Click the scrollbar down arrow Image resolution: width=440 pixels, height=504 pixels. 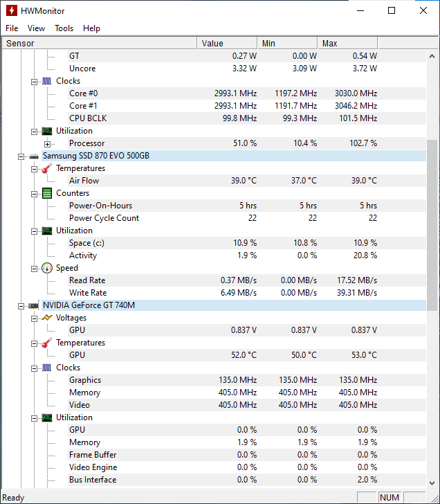pyautogui.click(x=432, y=483)
